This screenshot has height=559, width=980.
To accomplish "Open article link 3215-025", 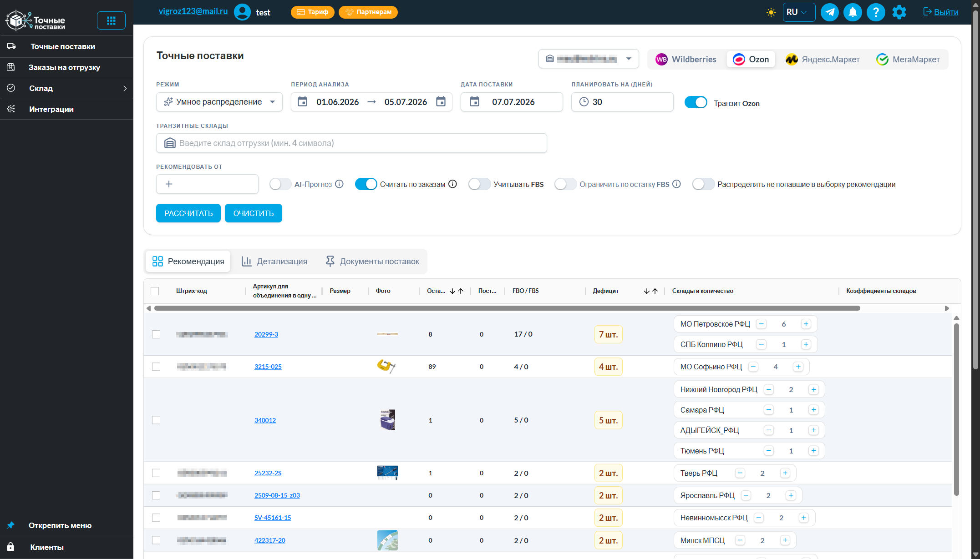I will click(x=268, y=367).
